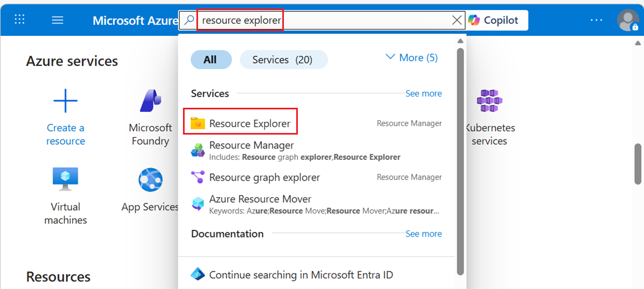Image resolution: width=644 pixels, height=289 pixels.
Task: Open App Services label
Action: tap(150, 207)
